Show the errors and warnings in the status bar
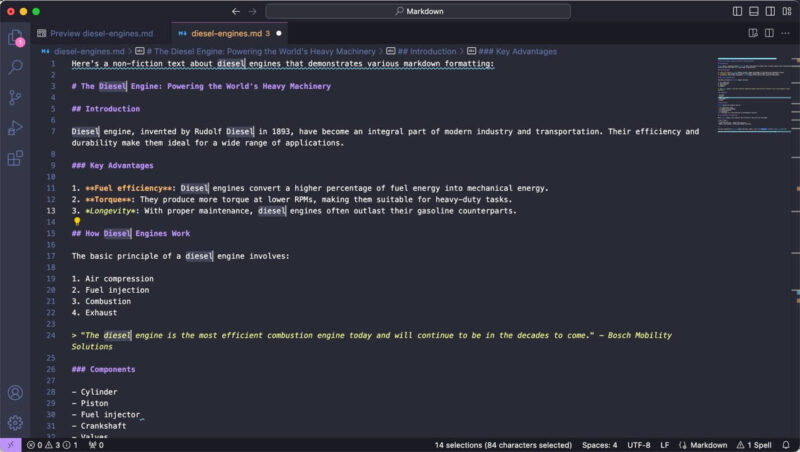The width and height of the screenshot is (800, 452). (x=52, y=445)
